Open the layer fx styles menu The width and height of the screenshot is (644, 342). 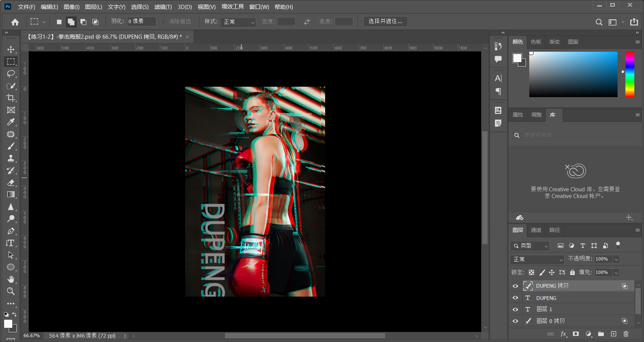[x=564, y=334]
